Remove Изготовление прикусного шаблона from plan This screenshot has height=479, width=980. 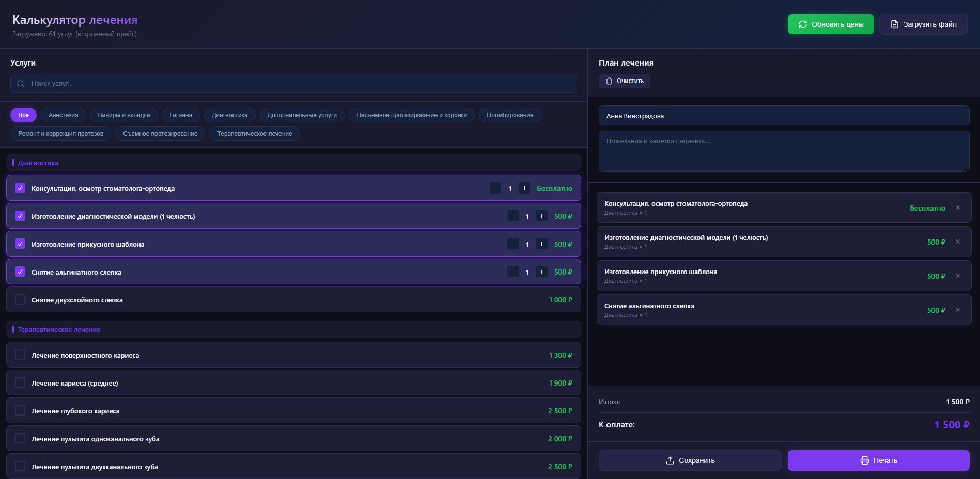(958, 276)
